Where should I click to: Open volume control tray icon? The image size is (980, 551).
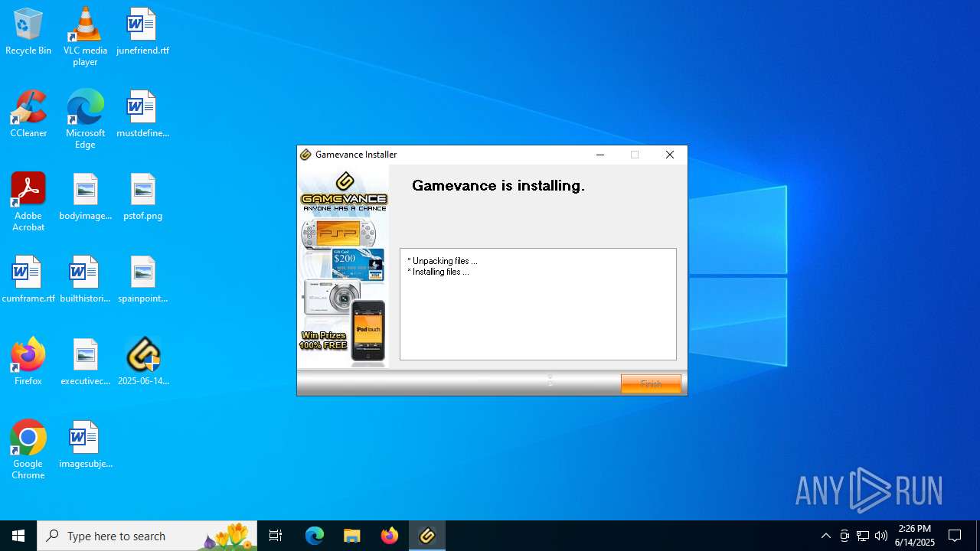(x=881, y=536)
